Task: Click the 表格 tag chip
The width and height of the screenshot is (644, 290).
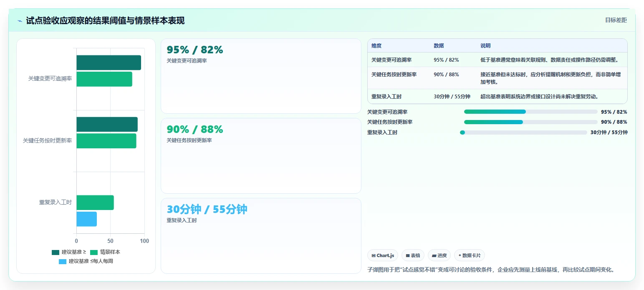Action: [413, 255]
